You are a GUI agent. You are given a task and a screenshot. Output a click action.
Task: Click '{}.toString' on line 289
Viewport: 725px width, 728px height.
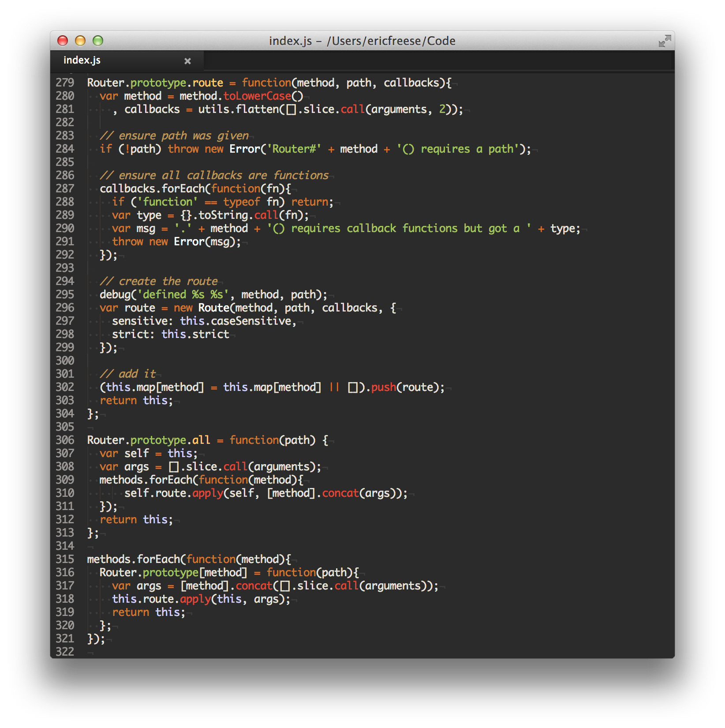[x=214, y=215]
